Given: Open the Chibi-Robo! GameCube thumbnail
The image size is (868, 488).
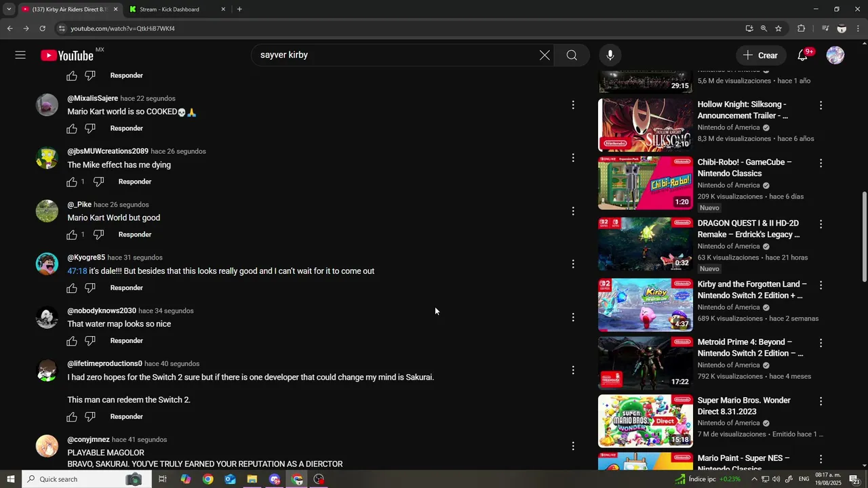Looking at the screenshot, I should [x=645, y=183].
